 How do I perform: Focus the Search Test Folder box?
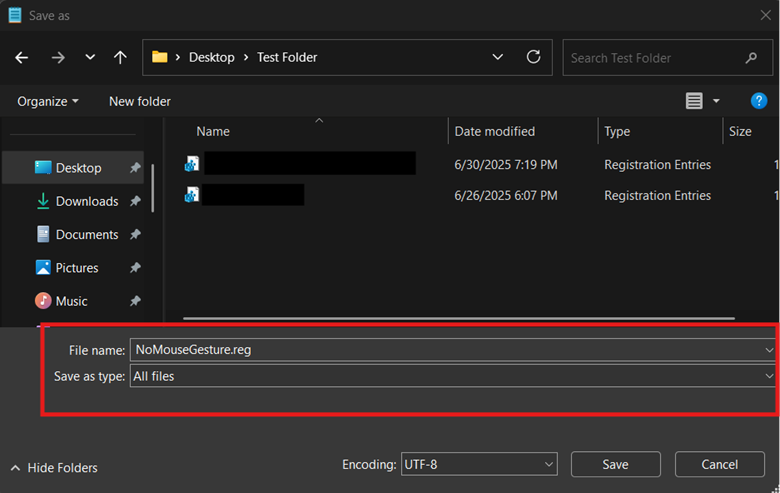668,58
